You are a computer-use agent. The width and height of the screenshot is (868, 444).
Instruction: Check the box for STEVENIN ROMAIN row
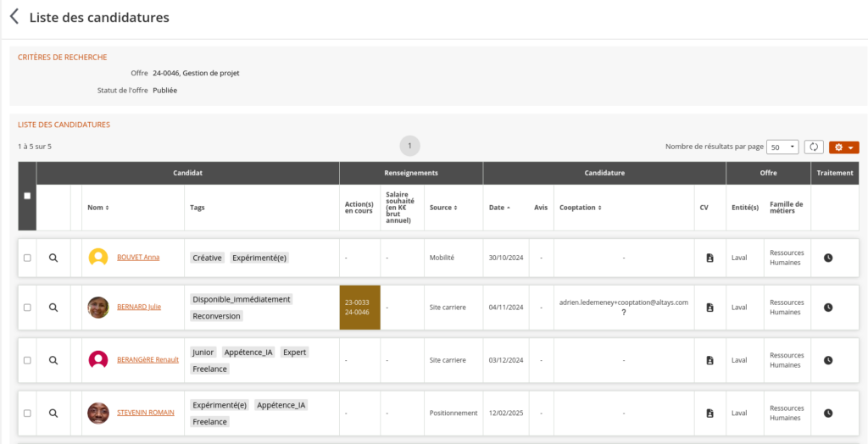tap(27, 413)
